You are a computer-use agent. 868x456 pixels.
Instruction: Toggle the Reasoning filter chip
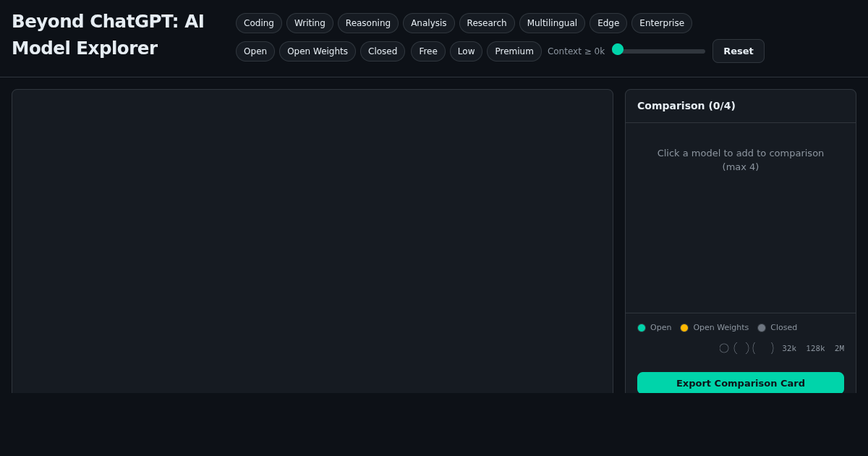pyautogui.click(x=368, y=23)
